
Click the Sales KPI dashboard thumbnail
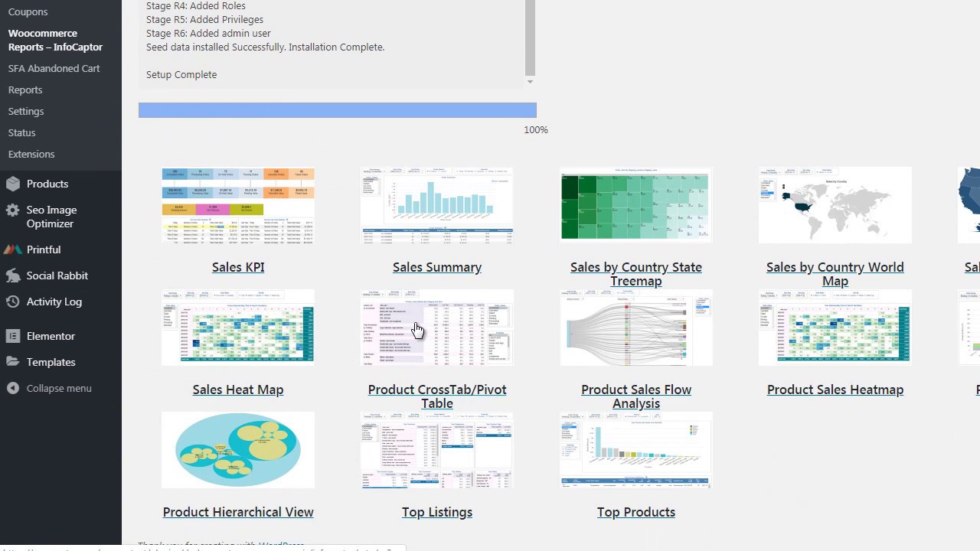[238, 205]
